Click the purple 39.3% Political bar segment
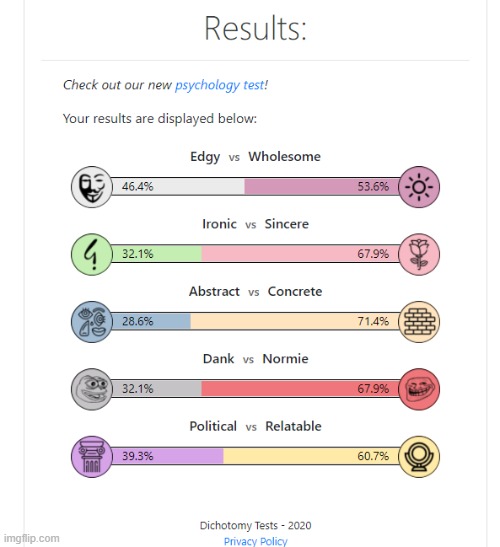Screen dimensions: 500x547 168,456
